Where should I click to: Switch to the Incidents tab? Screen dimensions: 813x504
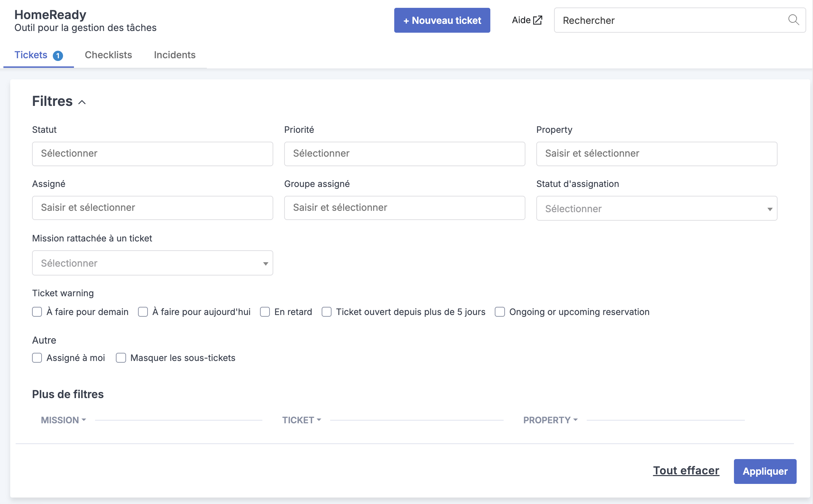click(174, 55)
